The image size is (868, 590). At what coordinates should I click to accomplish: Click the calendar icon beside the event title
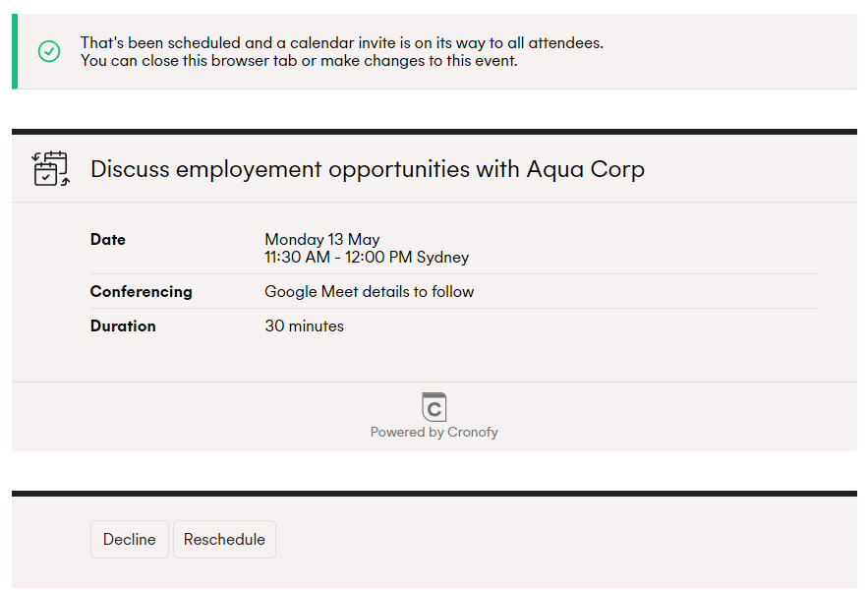click(50, 168)
